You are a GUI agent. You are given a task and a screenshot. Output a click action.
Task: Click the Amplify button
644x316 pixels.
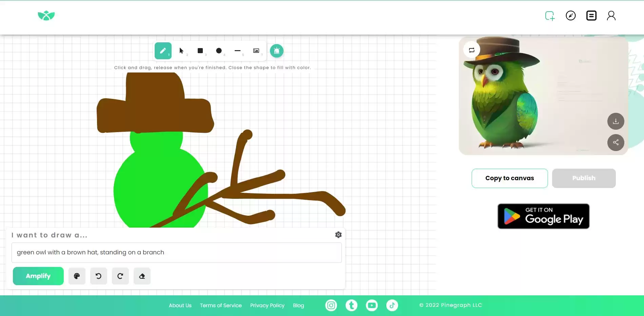[38, 276]
